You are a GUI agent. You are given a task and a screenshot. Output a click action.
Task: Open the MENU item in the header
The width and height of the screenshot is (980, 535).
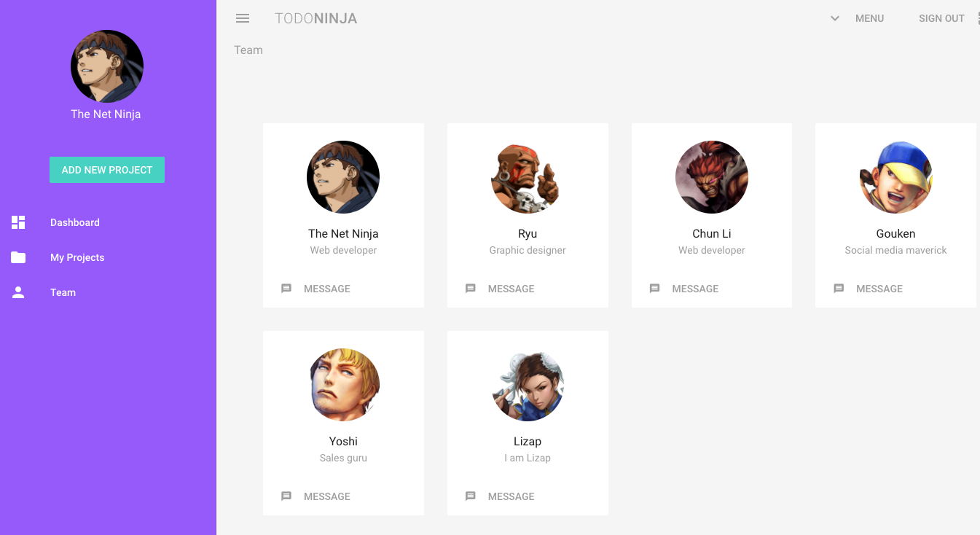pyautogui.click(x=869, y=18)
